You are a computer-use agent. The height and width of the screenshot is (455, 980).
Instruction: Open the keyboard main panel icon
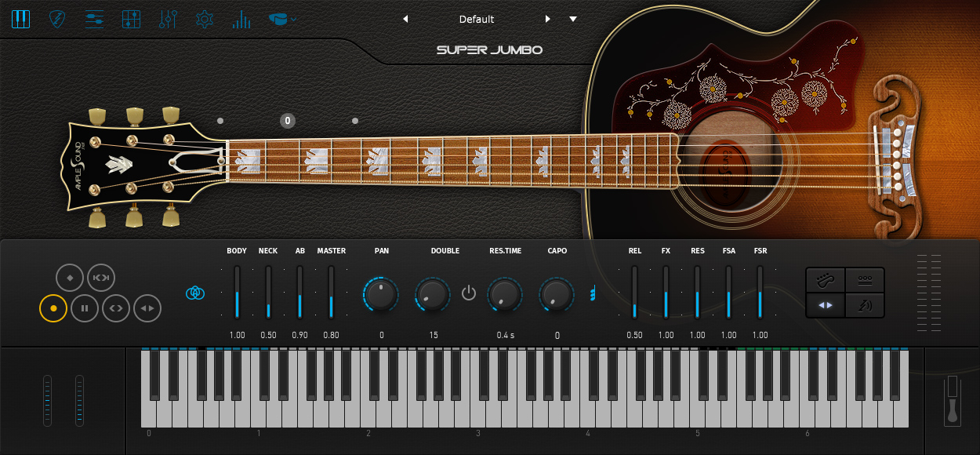(x=20, y=19)
